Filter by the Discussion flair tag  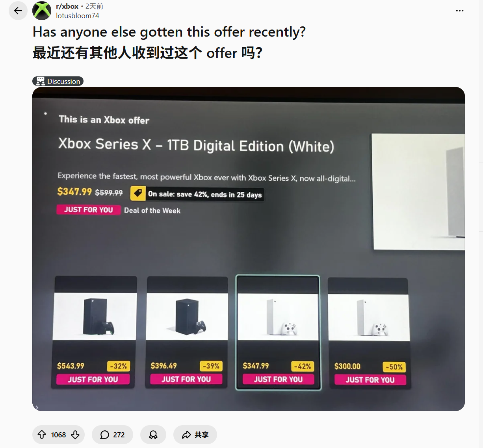(58, 81)
